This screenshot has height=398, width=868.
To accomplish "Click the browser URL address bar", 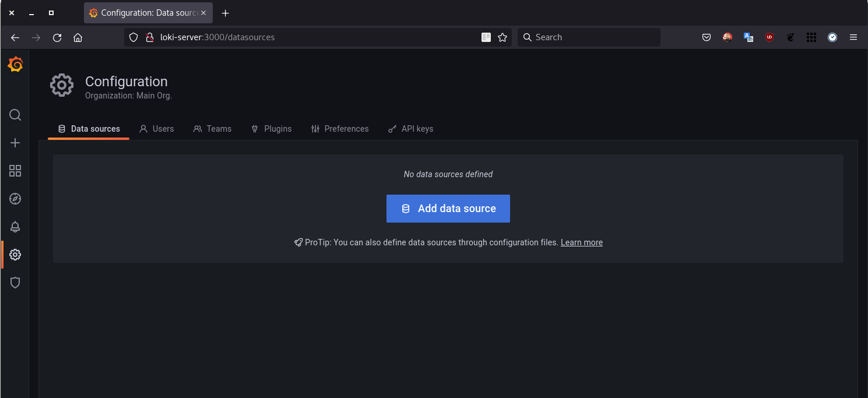I will pos(315,37).
